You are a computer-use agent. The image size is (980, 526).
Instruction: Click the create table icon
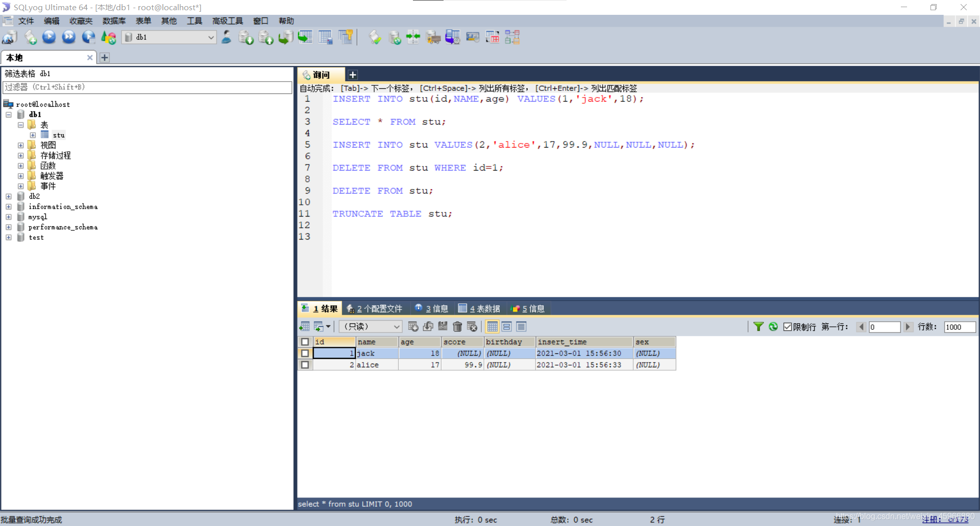(x=305, y=37)
